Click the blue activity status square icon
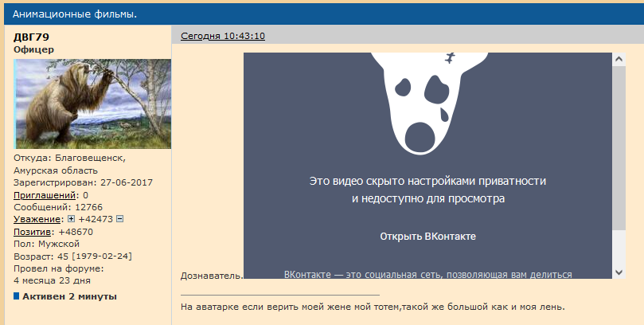Viewport: 644px width, 325px height. (x=17, y=296)
